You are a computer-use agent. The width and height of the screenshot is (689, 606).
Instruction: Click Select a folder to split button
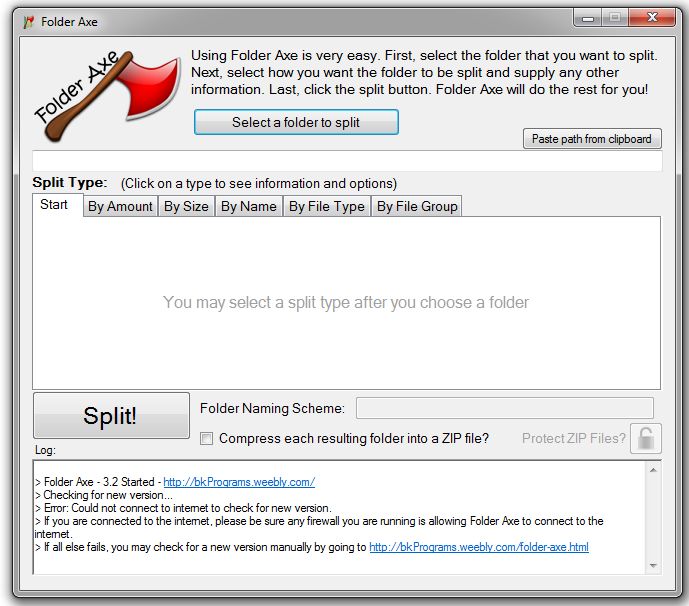[x=296, y=122]
